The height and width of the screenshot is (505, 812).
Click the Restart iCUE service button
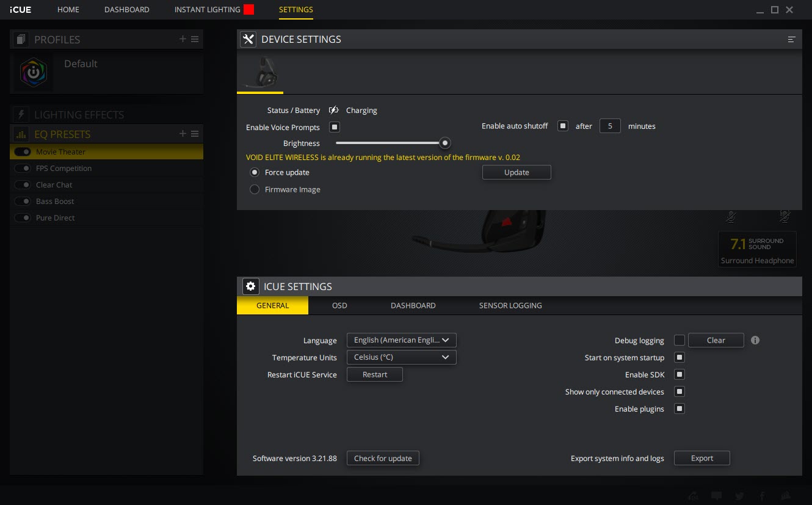tap(375, 374)
